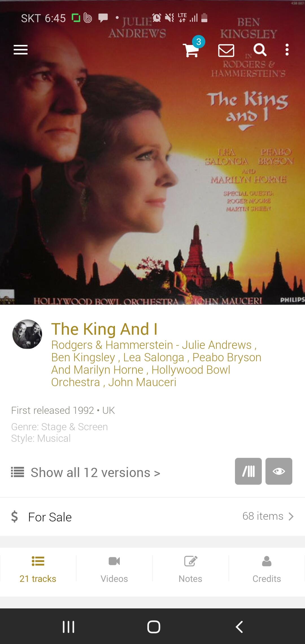Add release to collection using shelf icon
Viewport: 305px width, 644px height.
248,471
